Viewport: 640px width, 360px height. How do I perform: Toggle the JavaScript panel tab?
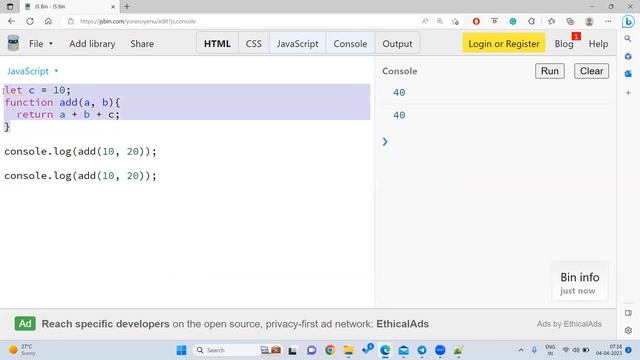[298, 44]
